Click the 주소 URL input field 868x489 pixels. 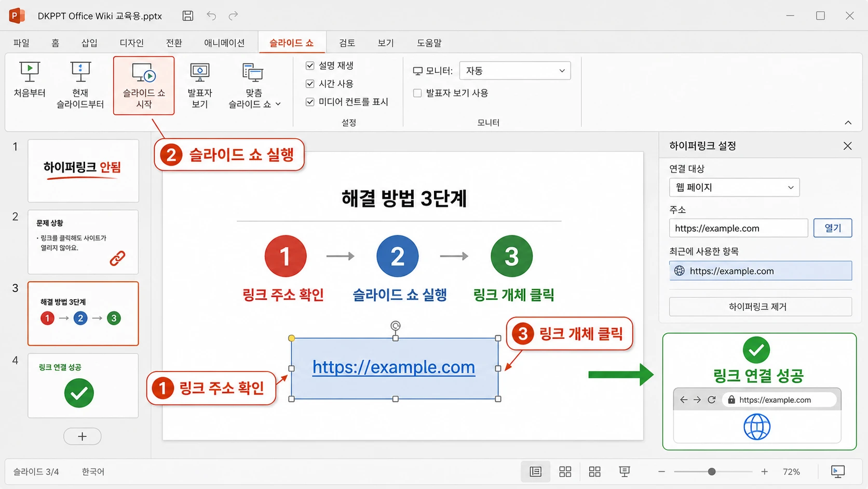click(739, 228)
